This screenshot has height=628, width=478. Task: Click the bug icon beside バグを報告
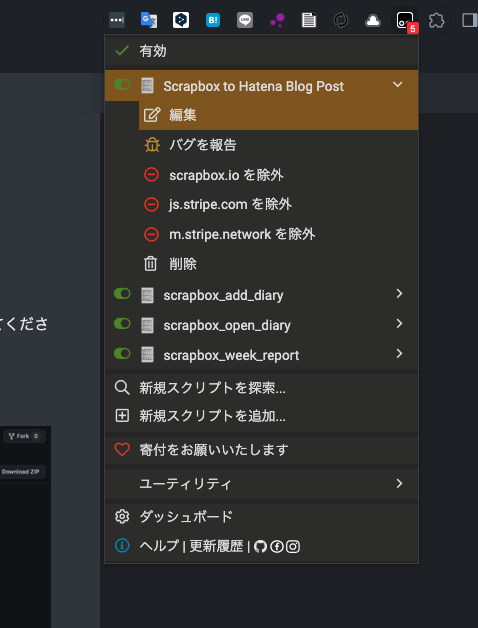pos(152,145)
